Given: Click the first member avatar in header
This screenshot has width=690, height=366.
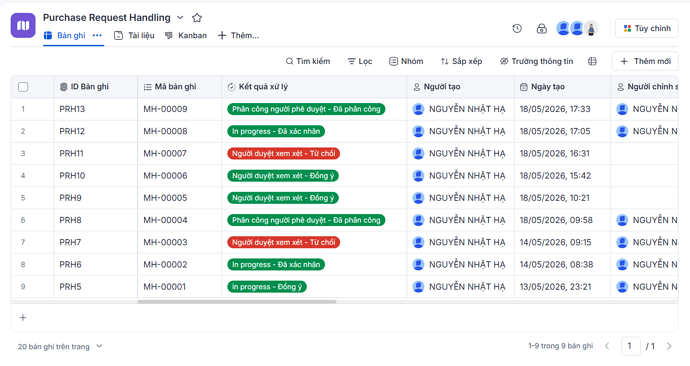Looking at the screenshot, I should point(563,29).
